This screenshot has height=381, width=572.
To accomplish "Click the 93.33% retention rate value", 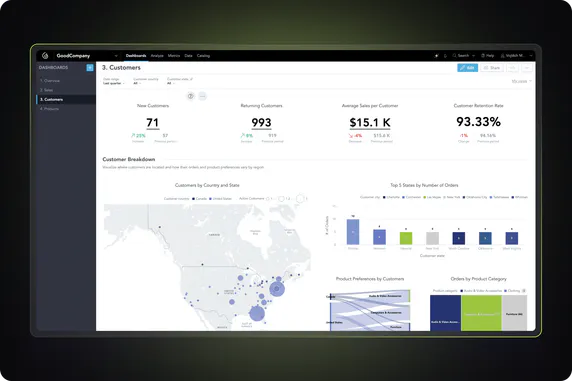I will (478, 122).
